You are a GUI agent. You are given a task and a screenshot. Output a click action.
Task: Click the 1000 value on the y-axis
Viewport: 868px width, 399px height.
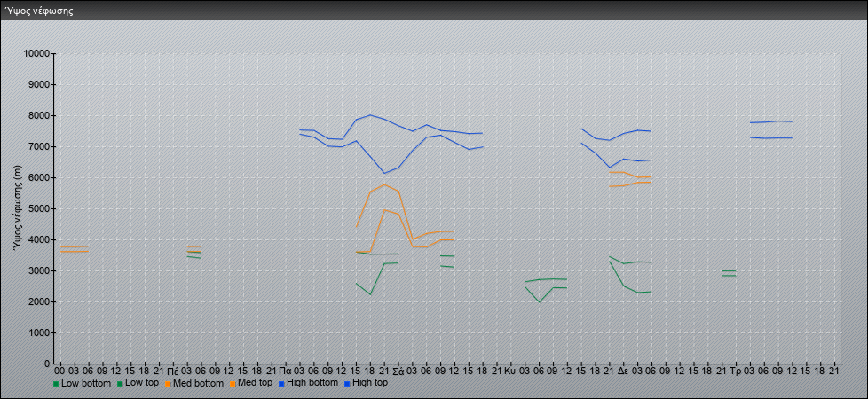pyautogui.click(x=39, y=332)
